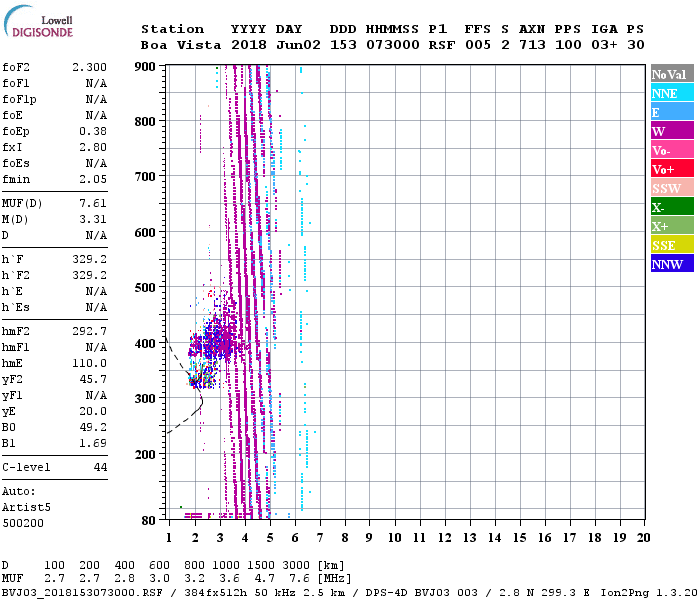Click the yE value 20.0
The width and height of the screenshot is (700, 600).
[x=93, y=412]
